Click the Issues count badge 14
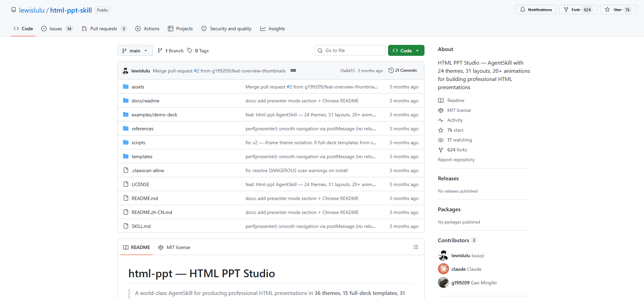This screenshot has height=299, width=644. 69,29
